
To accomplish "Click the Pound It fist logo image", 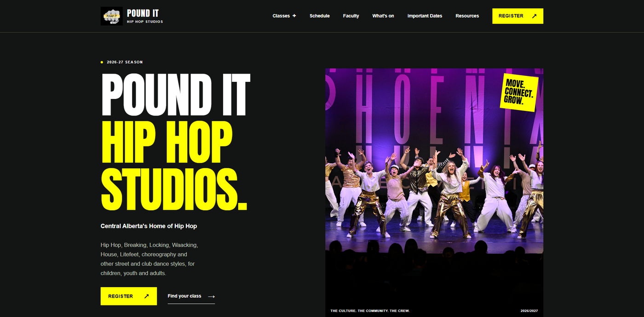I will pos(111,16).
